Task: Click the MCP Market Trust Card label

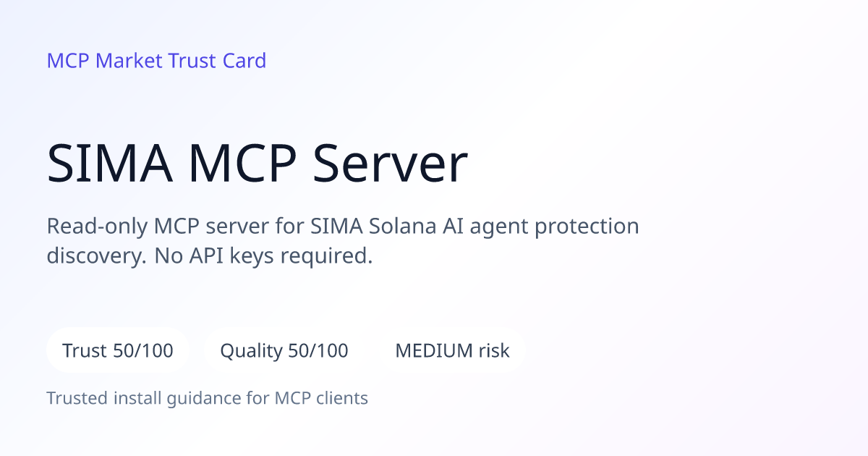Action: pyautogui.click(x=156, y=61)
